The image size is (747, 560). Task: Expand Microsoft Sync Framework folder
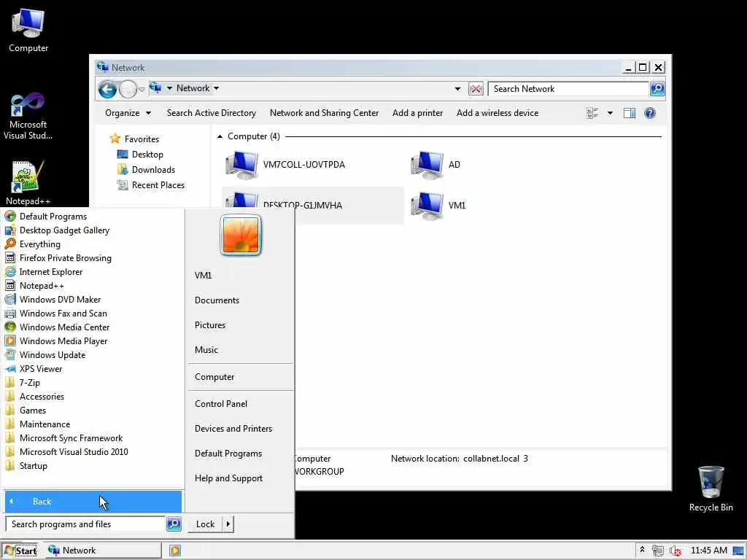tap(71, 437)
